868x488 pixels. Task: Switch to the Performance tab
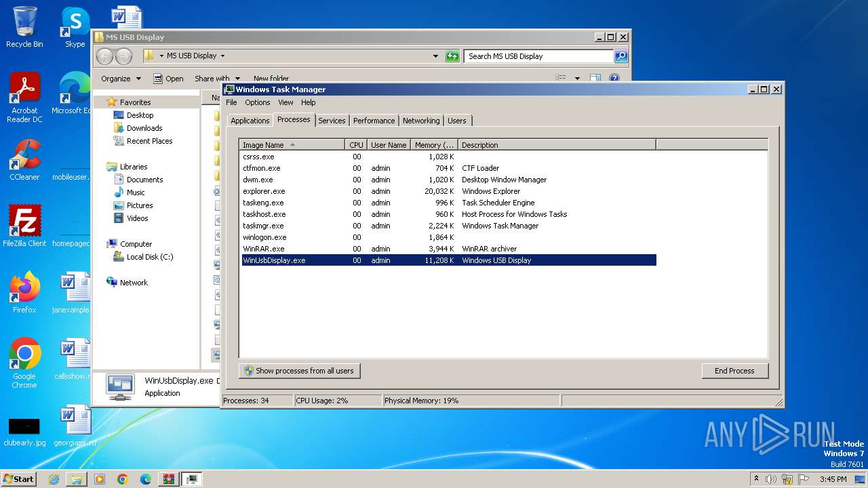374,121
